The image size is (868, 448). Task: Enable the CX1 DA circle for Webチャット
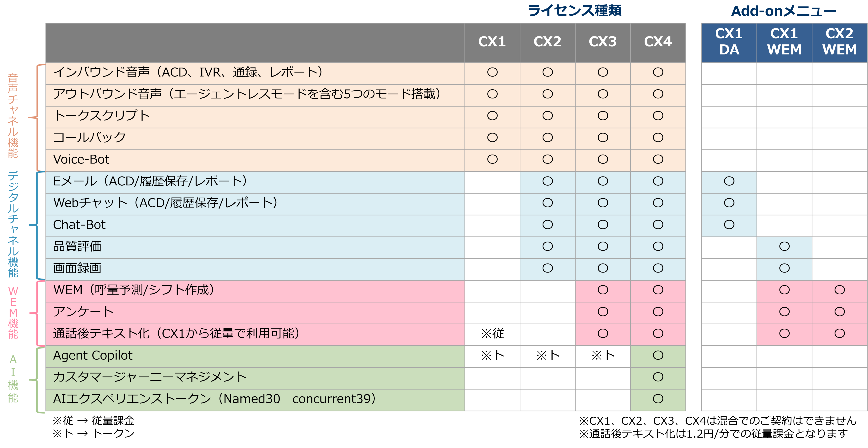coord(729,203)
